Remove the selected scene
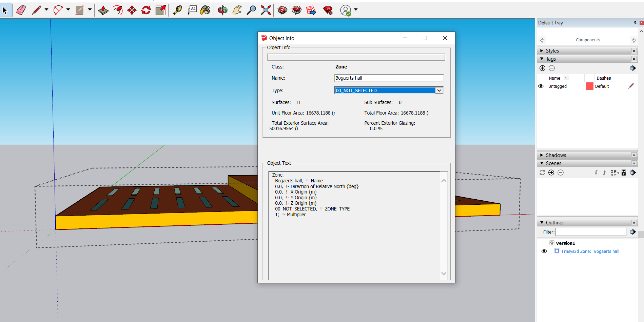 pos(561,173)
